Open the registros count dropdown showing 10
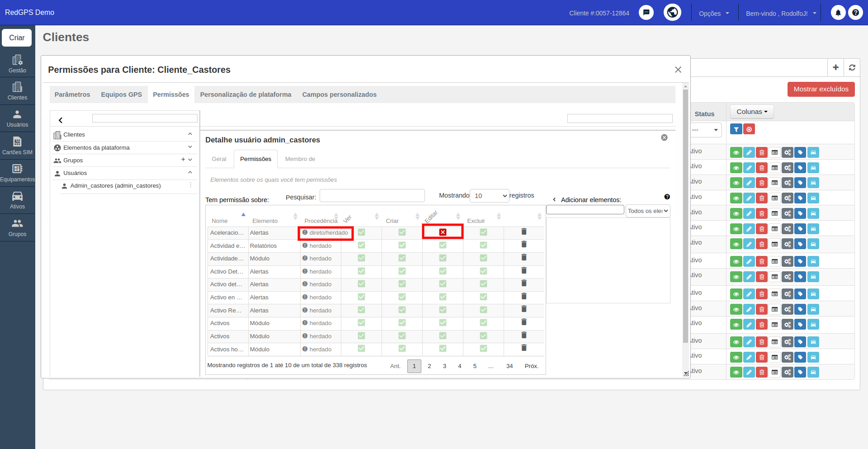This screenshot has width=868, height=449. coord(490,196)
